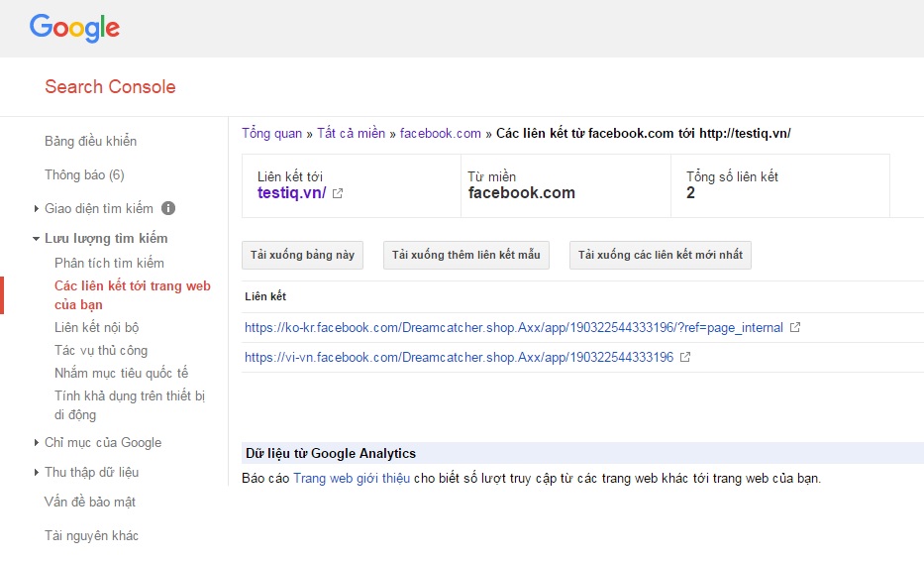Open Thông báo (6) in sidebar
This screenshot has width=924, height=561.
click(x=84, y=174)
